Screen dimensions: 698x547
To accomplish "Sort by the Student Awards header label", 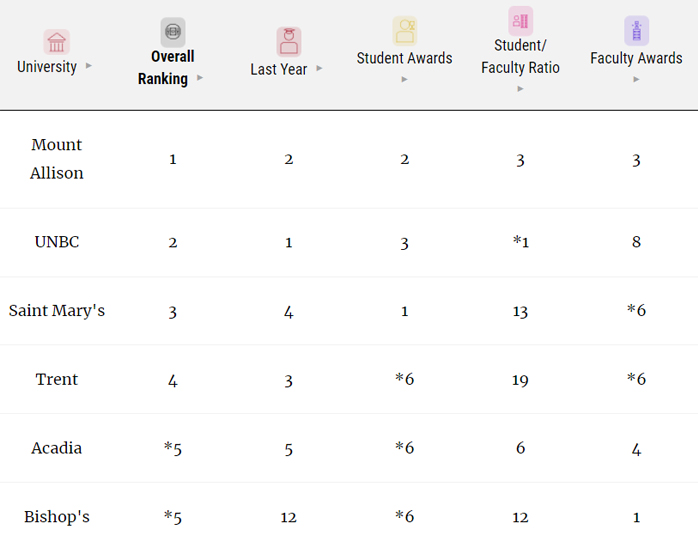I will coord(404,58).
